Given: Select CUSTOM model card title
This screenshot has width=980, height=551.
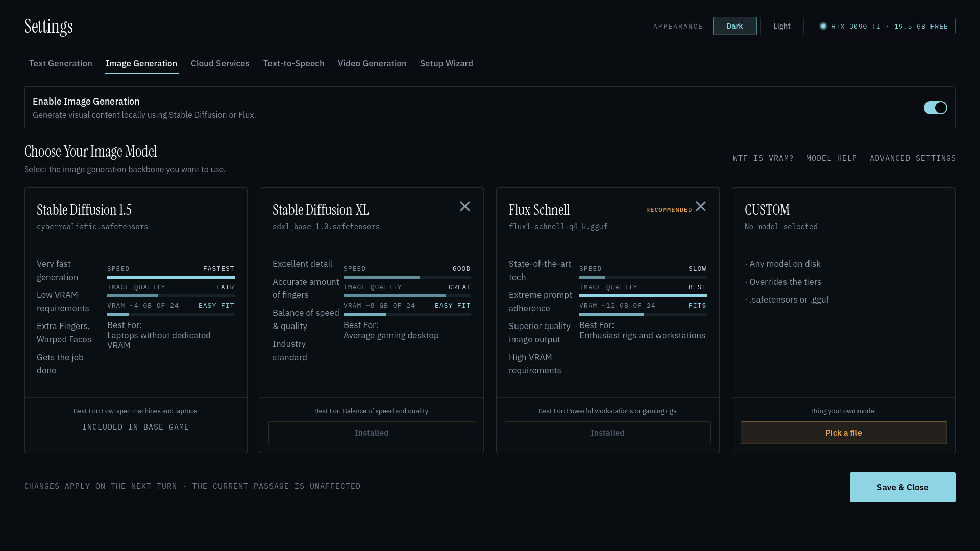Looking at the screenshot, I should [x=767, y=210].
